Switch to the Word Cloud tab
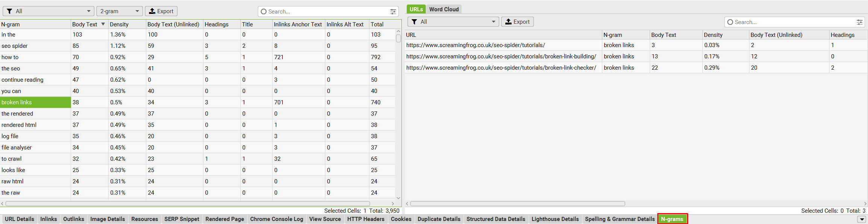 tap(444, 9)
